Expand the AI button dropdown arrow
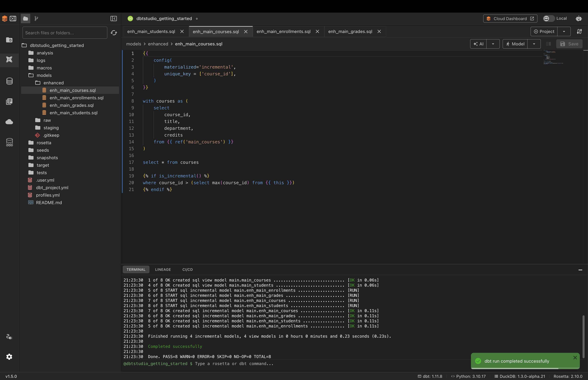588x380 pixels. (493, 44)
